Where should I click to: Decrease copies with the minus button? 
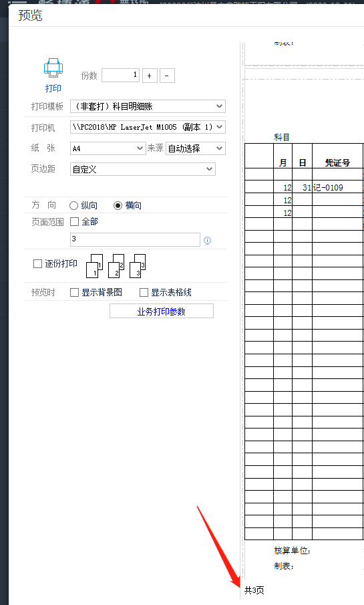(x=167, y=76)
